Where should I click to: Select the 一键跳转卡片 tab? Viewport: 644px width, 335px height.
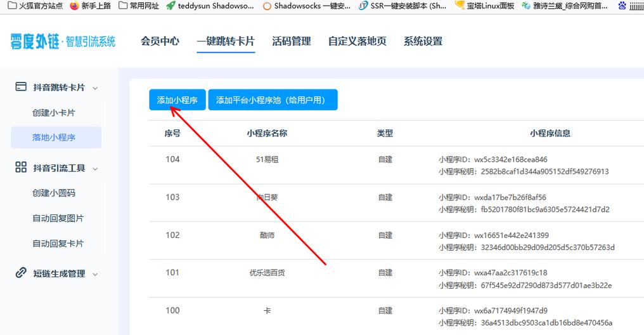coord(226,41)
